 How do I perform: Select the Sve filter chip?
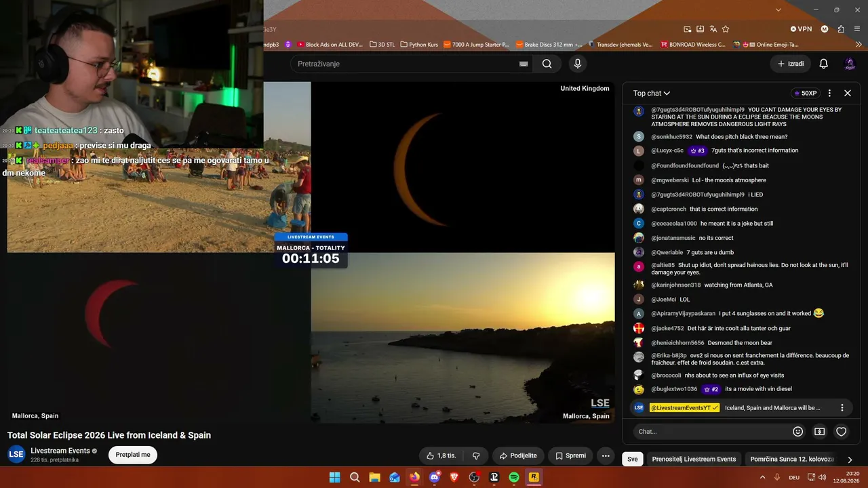click(x=633, y=459)
